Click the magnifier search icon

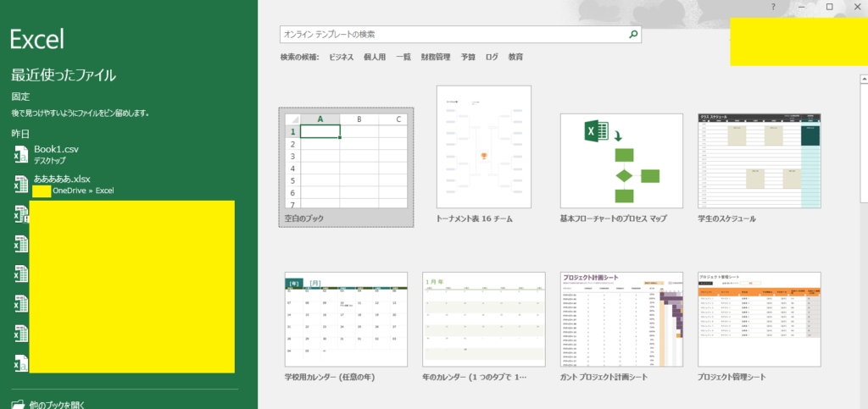point(632,35)
